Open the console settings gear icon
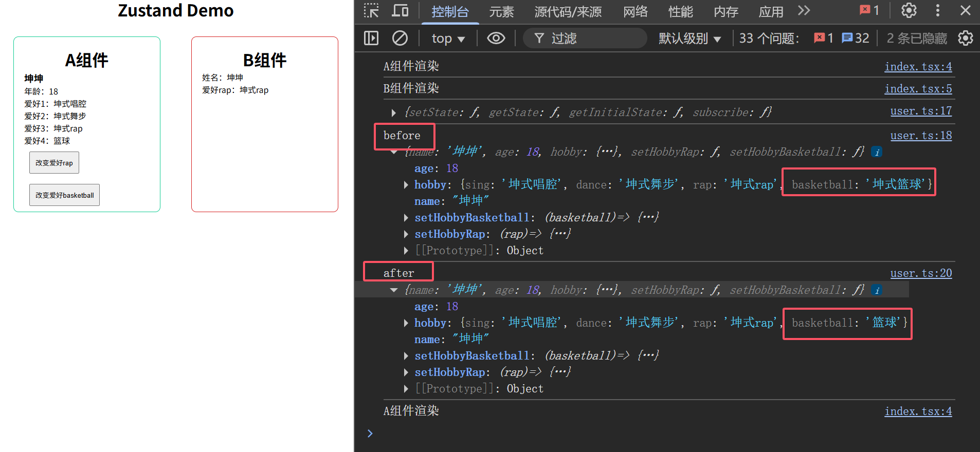The image size is (980, 452). [966, 39]
